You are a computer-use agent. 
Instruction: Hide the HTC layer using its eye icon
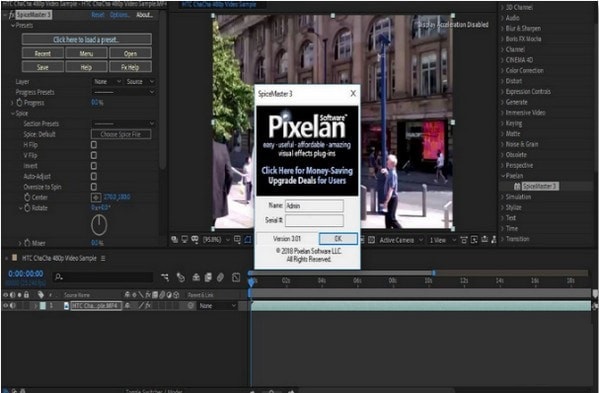6,306
